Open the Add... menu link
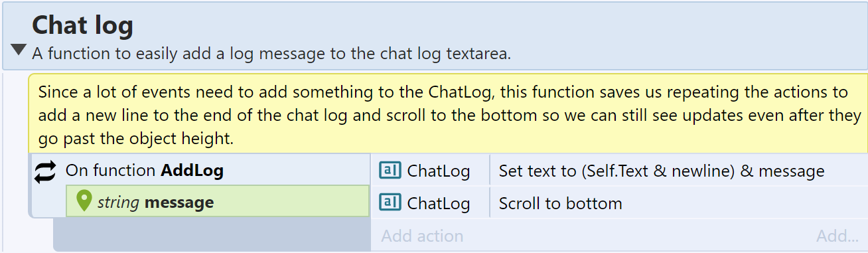 pos(837,236)
